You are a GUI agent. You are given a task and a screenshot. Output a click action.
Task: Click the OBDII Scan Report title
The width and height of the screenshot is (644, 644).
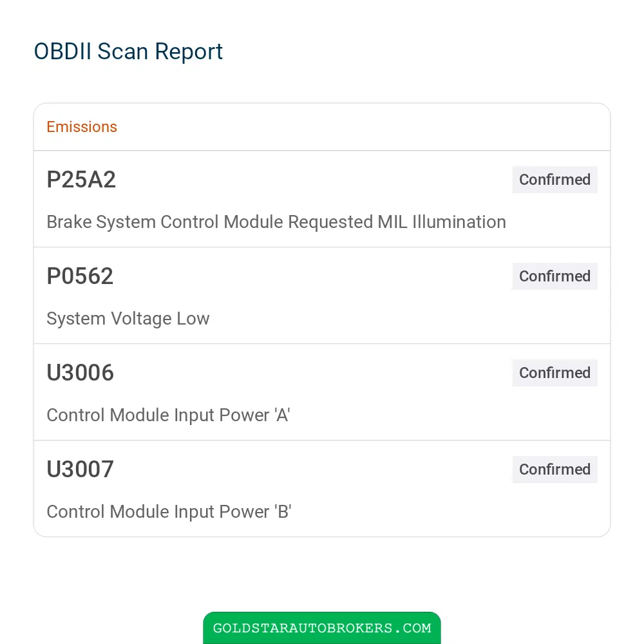coord(128,52)
